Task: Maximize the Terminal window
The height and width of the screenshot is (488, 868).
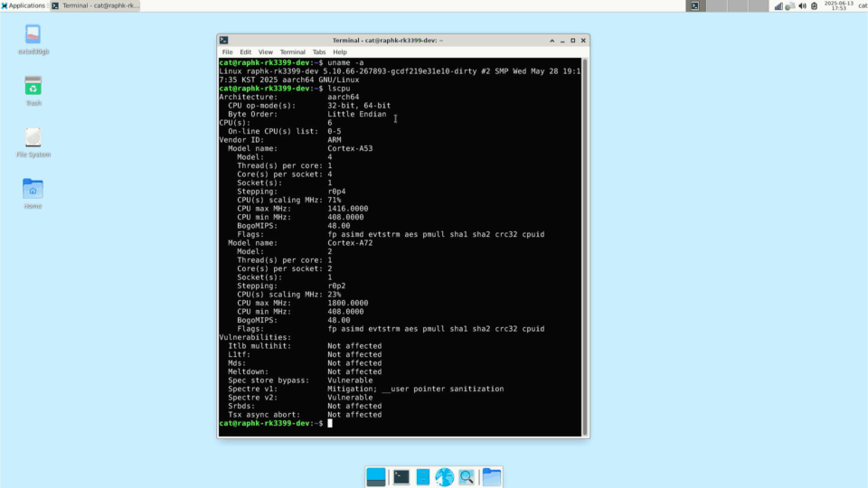Action: click(573, 41)
